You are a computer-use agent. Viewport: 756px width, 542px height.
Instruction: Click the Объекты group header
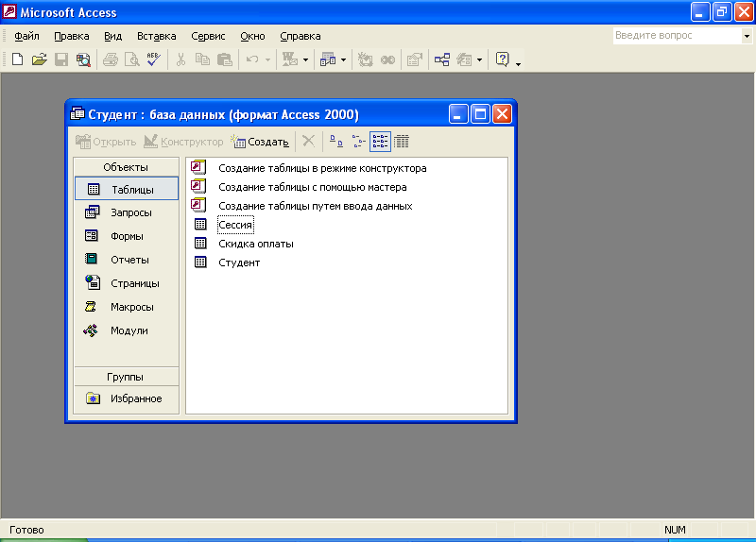tap(127, 167)
